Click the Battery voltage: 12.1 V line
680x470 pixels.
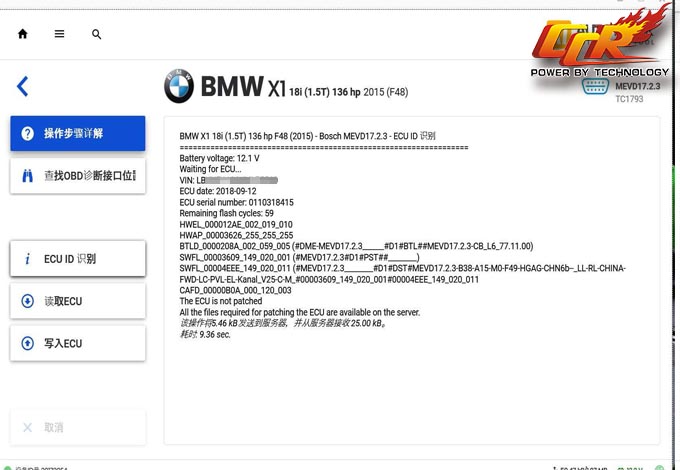tap(219, 158)
